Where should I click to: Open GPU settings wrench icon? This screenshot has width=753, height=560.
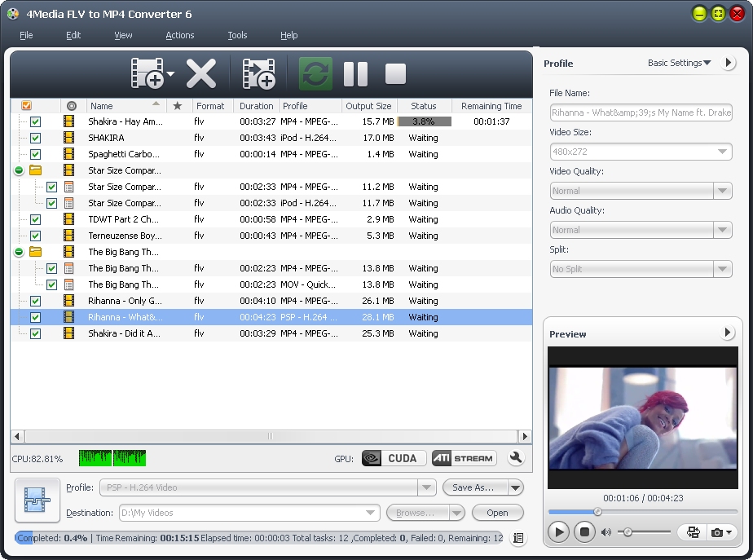516,458
